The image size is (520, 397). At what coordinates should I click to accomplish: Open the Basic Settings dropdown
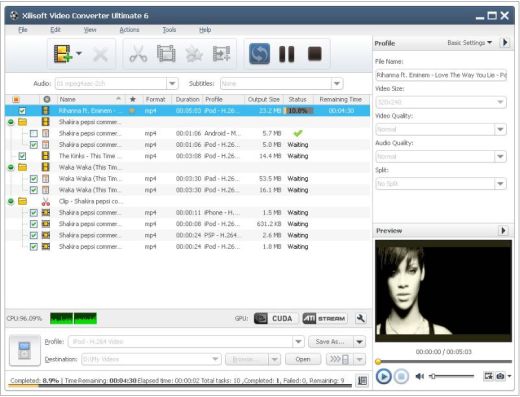(x=469, y=43)
